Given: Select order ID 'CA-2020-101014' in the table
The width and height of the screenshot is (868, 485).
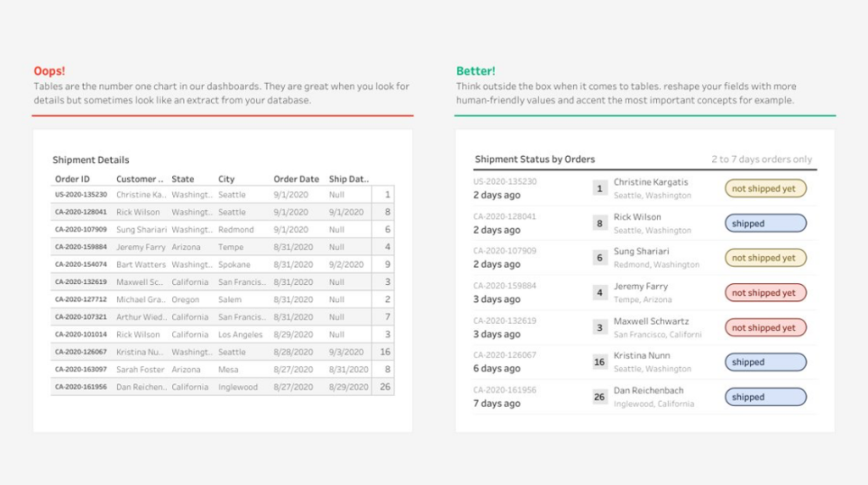Looking at the screenshot, I should coord(81,334).
